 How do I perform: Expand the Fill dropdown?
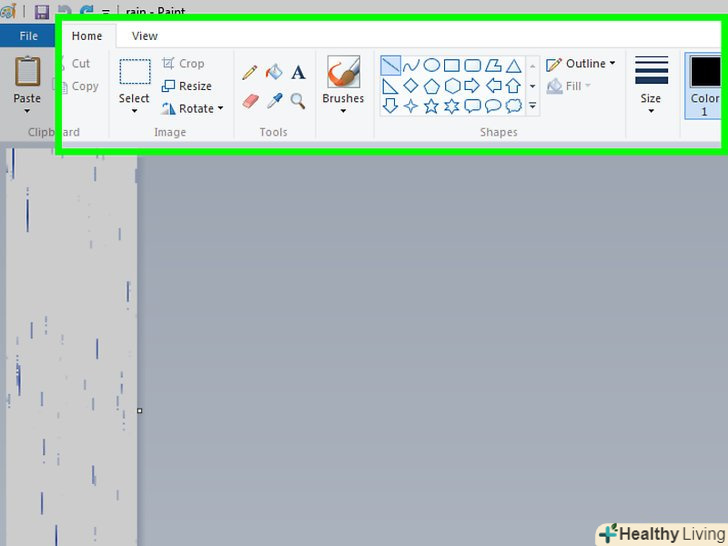tap(588, 86)
